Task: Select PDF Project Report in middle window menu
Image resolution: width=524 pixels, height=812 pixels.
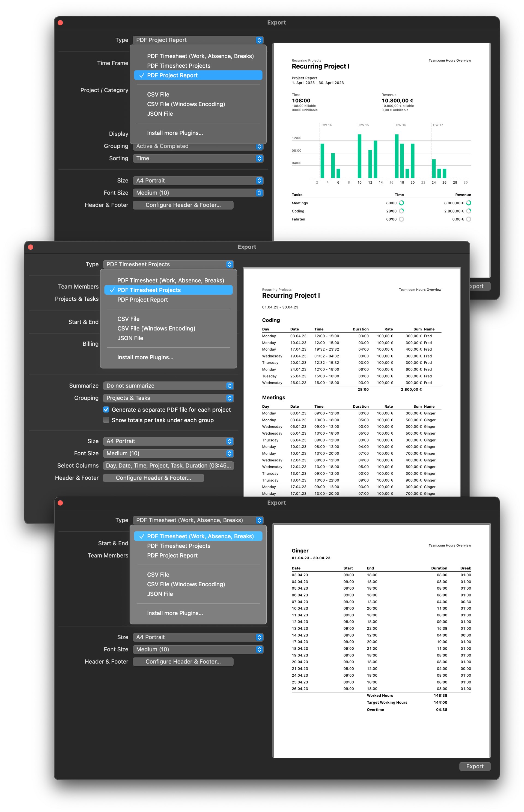Action: click(x=168, y=300)
